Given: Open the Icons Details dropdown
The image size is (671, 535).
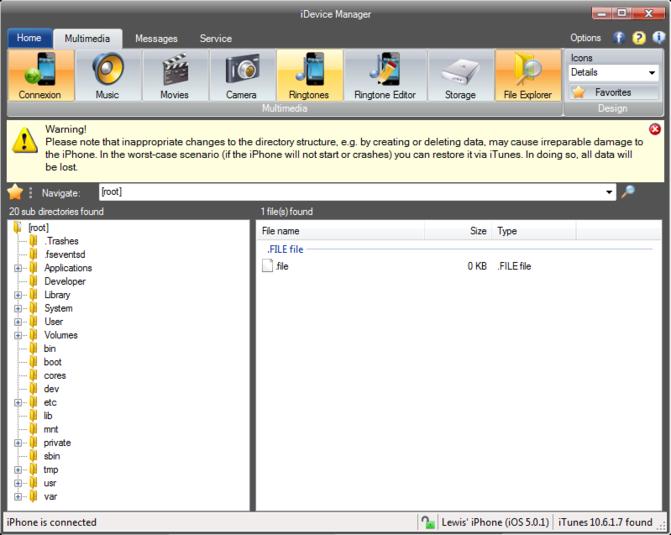Looking at the screenshot, I should 613,72.
